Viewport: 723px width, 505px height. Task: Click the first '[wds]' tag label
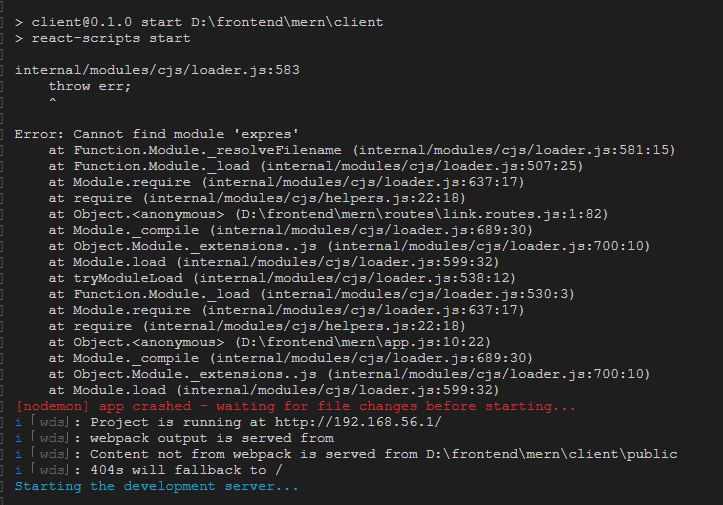tap(51, 422)
